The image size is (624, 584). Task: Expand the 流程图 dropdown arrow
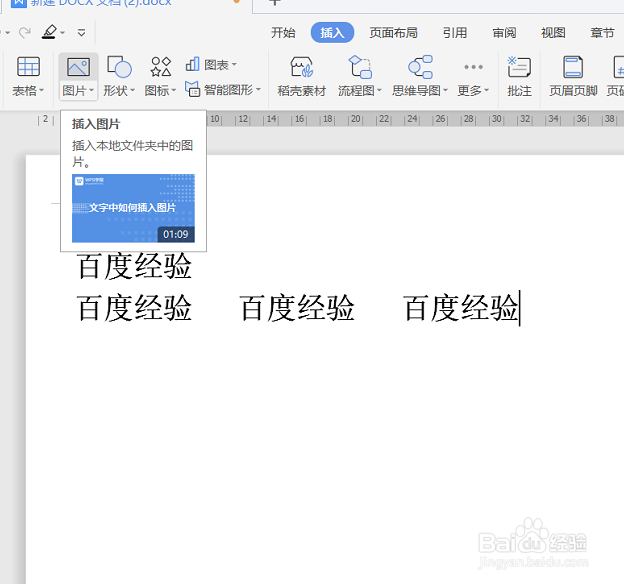click(x=379, y=90)
